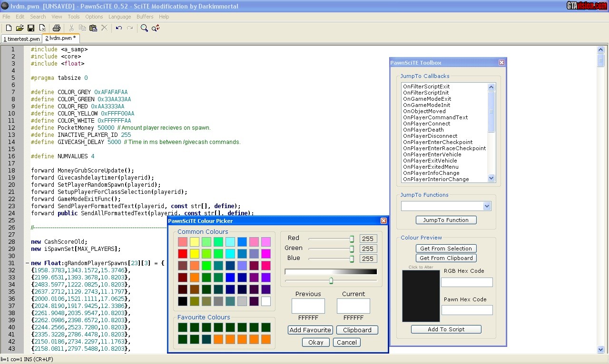Click the Add To Script button
The height and width of the screenshot is (364, 609).
(446, 329)
